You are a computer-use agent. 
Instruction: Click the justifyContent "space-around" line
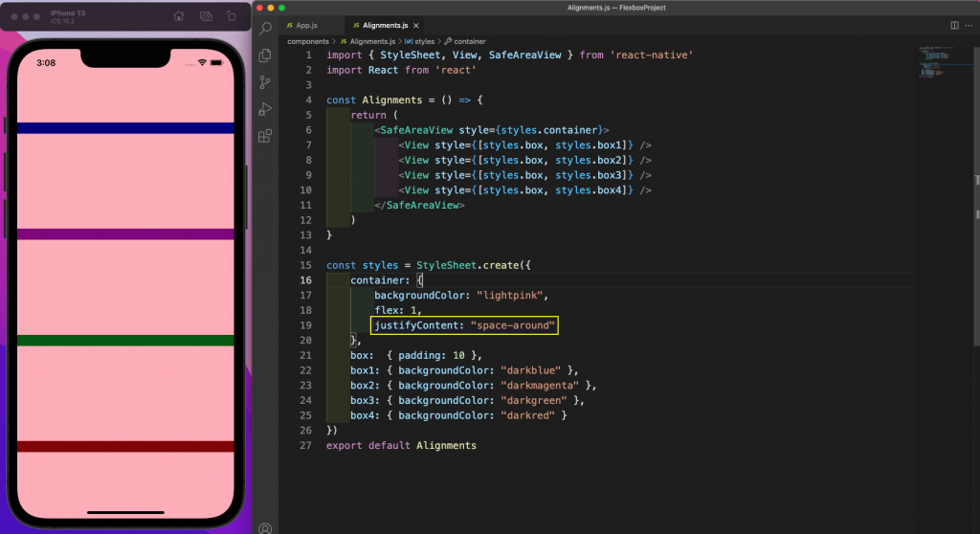pyautogui.click(x=464, y=325)
